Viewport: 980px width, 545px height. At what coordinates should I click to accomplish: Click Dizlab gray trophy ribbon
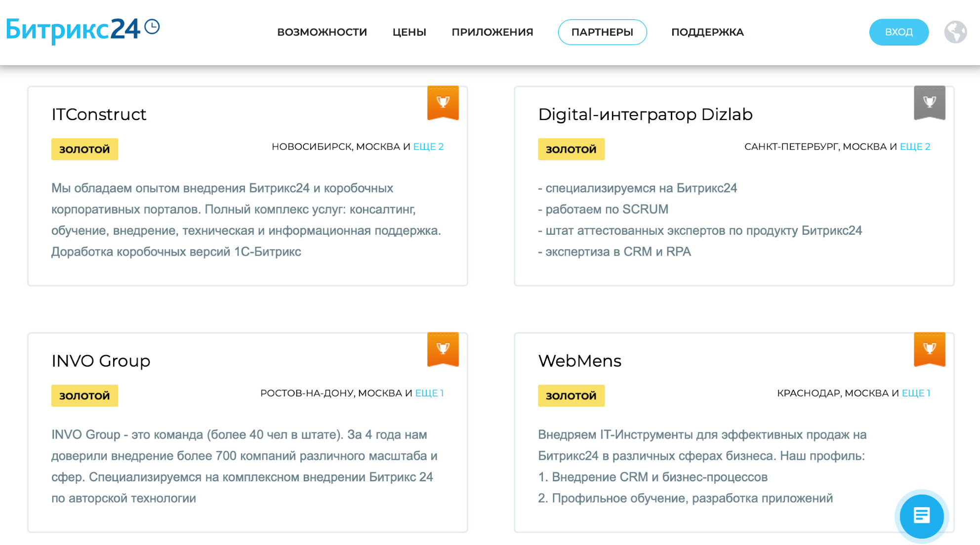click(x=930, y=103)
